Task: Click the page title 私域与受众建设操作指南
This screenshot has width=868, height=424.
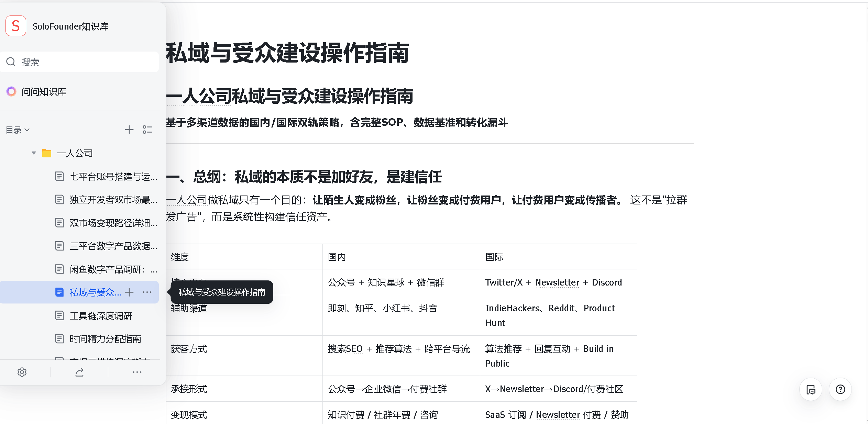Action: pos(287,53)
